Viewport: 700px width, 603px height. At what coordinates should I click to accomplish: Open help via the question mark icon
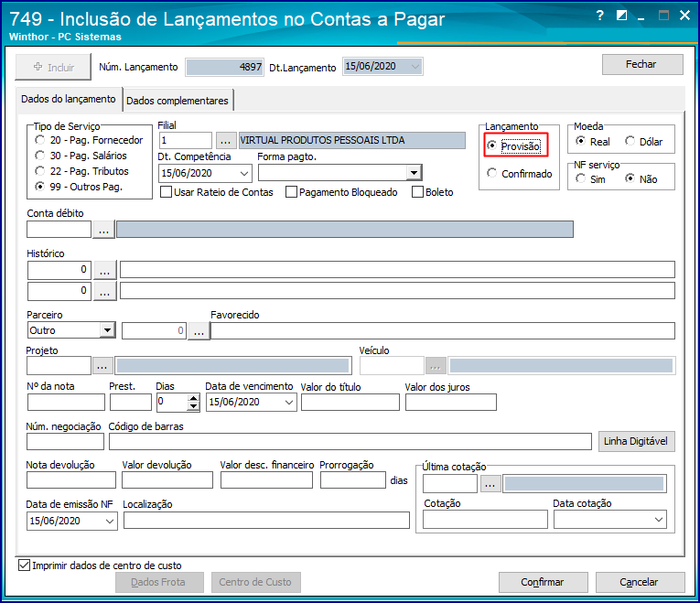pos(600,16)
